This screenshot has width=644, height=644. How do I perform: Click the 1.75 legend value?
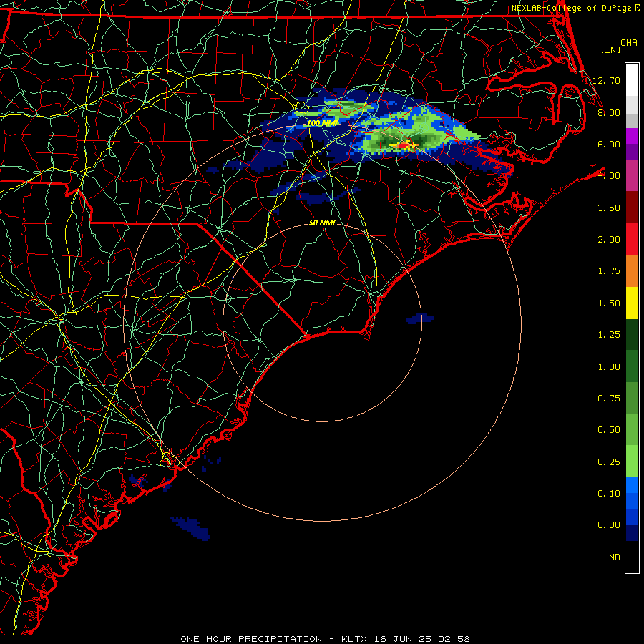(x=609, y=271)
